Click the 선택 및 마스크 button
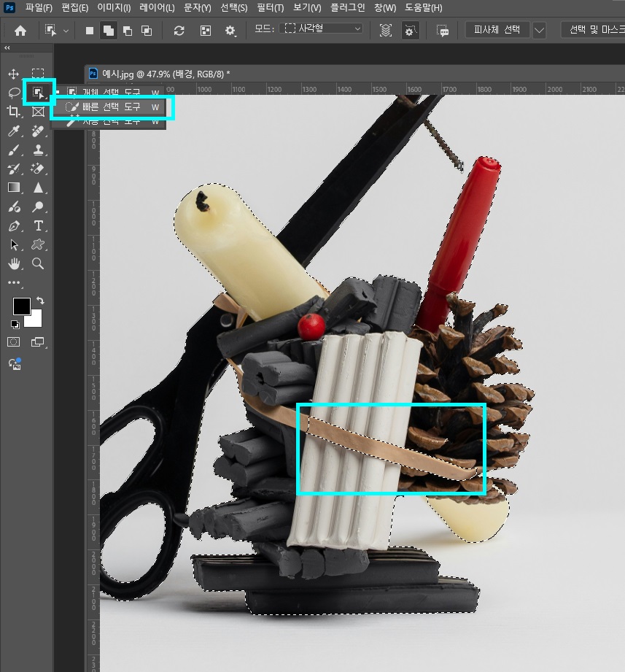 pyautogui.click(x=594, y=30)
